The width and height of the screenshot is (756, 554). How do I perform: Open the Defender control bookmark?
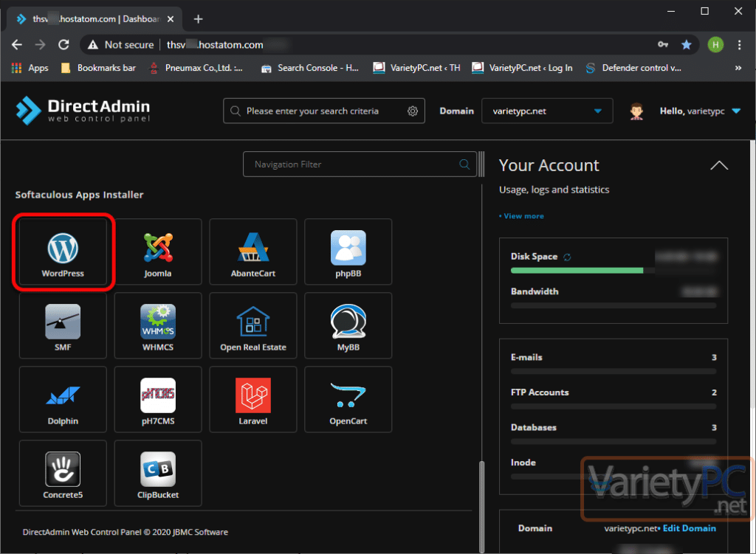(633, 68)
